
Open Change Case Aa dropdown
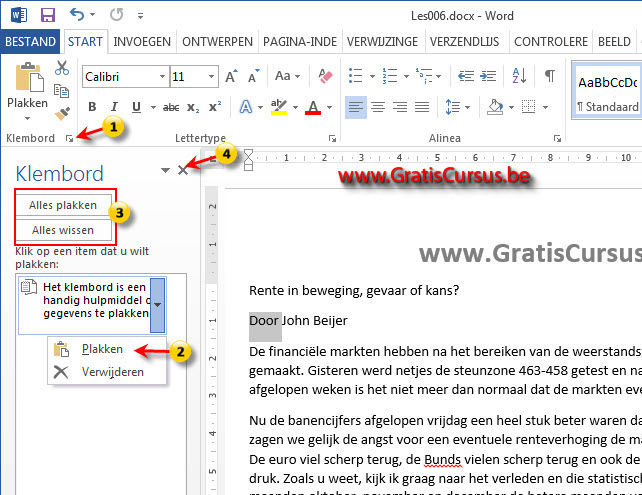tap(287, 76)
